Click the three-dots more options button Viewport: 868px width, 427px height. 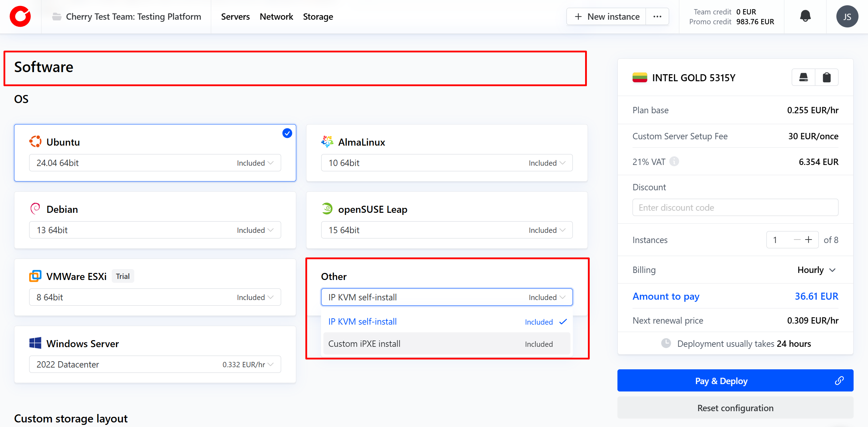coord(657,17)
